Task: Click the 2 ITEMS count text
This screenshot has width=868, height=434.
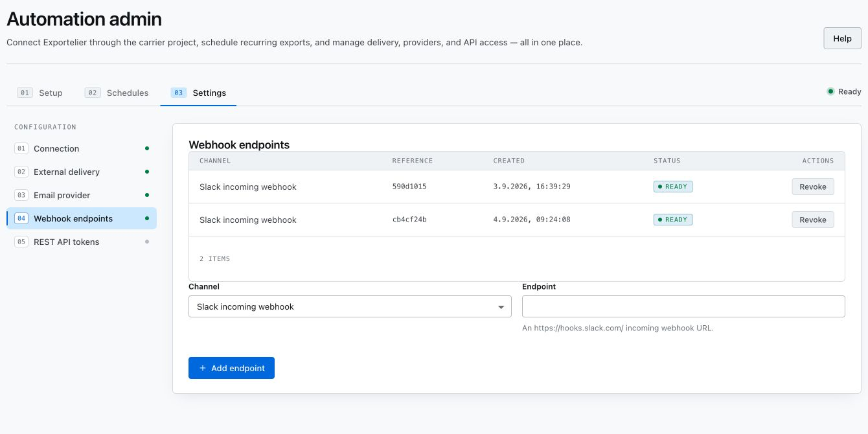Action: pos(214,258)
